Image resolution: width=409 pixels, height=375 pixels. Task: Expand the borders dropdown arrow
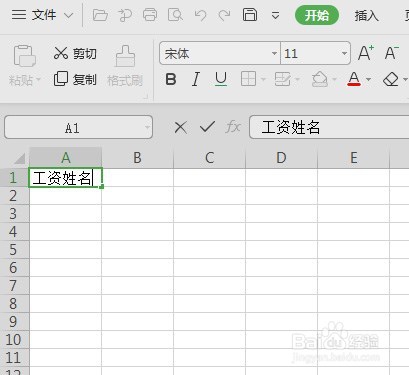263,79
